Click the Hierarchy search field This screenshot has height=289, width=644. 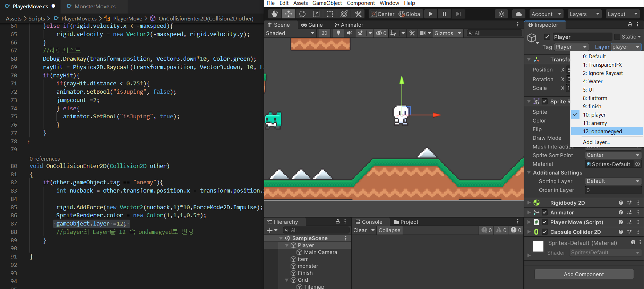coord(316,230)
